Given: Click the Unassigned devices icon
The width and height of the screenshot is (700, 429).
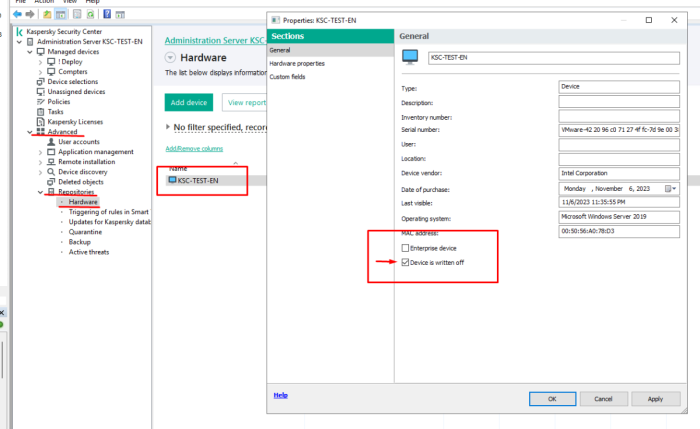Looking at the screenshot, I should pos(41,92).
